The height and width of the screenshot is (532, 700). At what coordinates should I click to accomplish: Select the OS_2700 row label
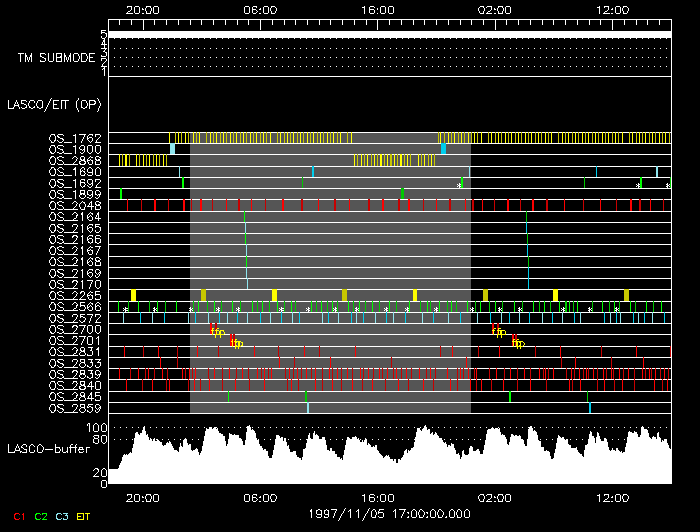pos(75,329)
